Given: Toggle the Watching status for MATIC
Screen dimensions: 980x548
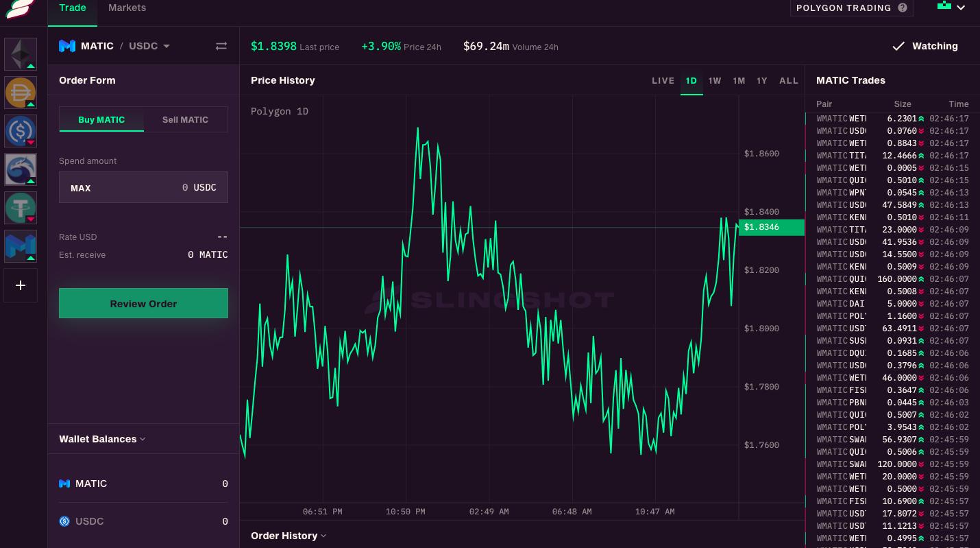Looking at the screenshot, I should click(x=924, y=46).
